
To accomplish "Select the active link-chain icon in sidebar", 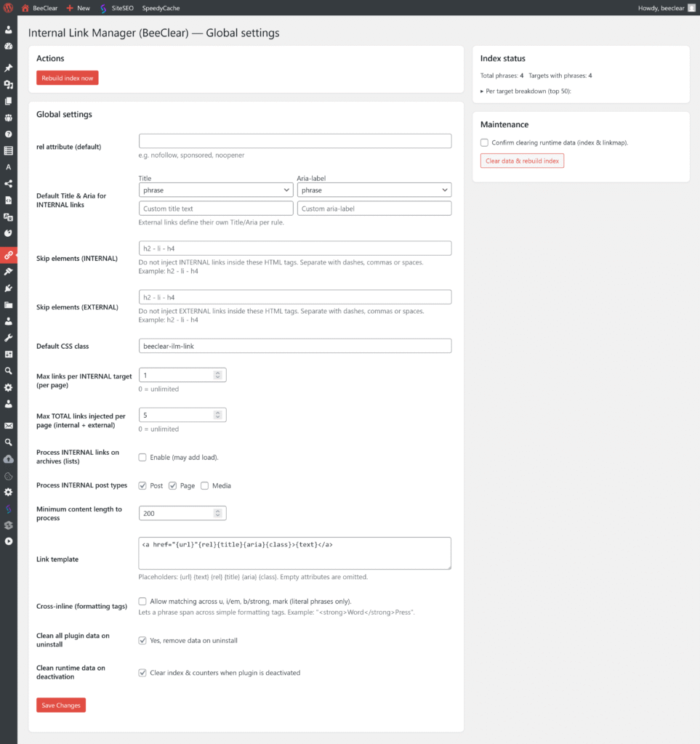I will [x=9, y=255].
